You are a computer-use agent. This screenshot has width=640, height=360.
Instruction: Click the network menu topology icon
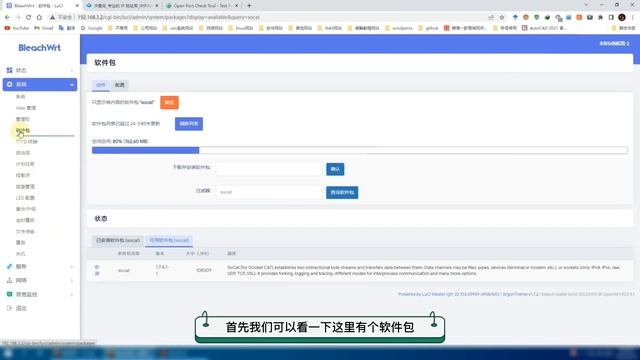pyautogui.click(x=9, y=280)
